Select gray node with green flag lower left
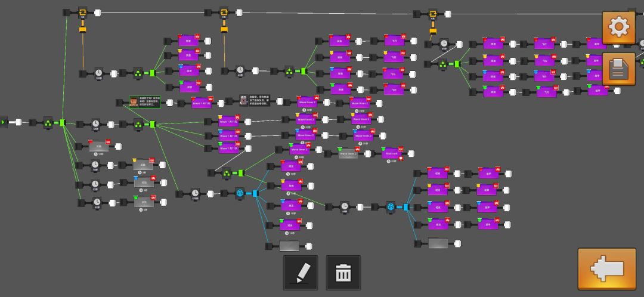644x297 pixels. [x=144, y=202]
